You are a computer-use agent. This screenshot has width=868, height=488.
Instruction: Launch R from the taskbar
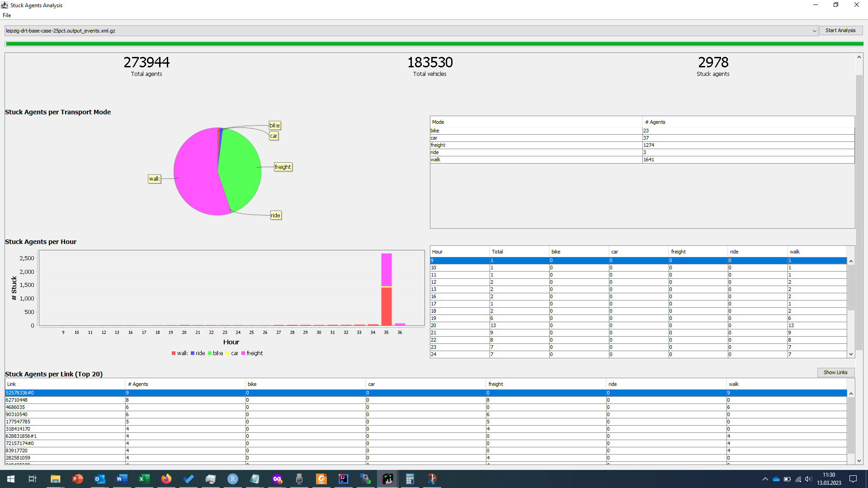click(x=233, y=479)
